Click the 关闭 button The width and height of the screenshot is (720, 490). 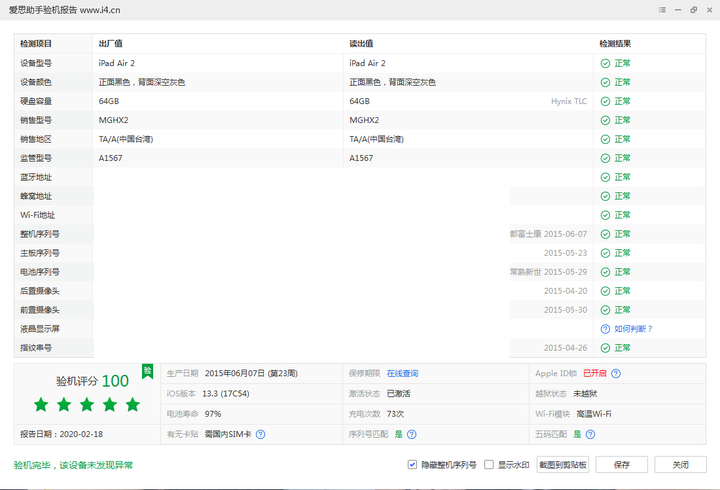point(681,465)
